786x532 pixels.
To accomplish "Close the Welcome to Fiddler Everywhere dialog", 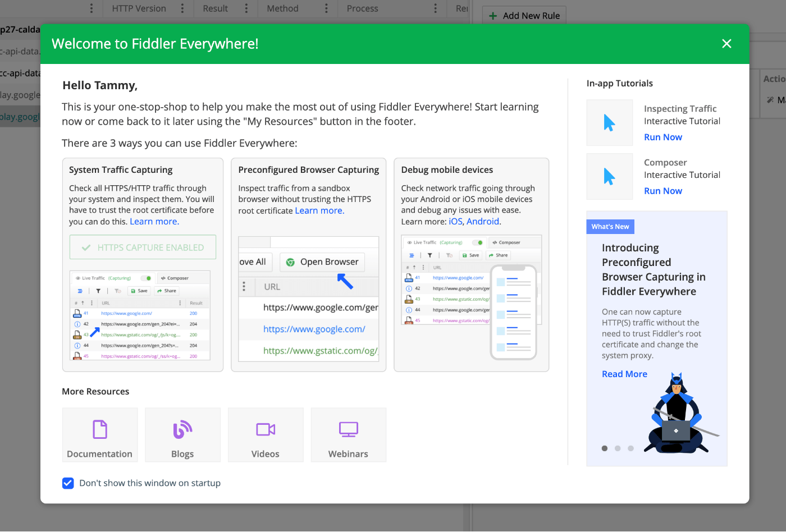I will pos(726,44).
